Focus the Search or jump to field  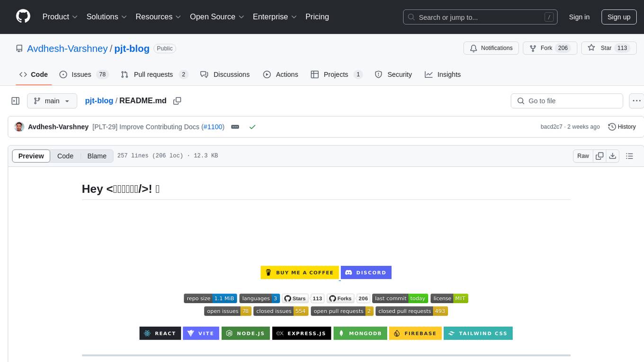click(480, 17)
